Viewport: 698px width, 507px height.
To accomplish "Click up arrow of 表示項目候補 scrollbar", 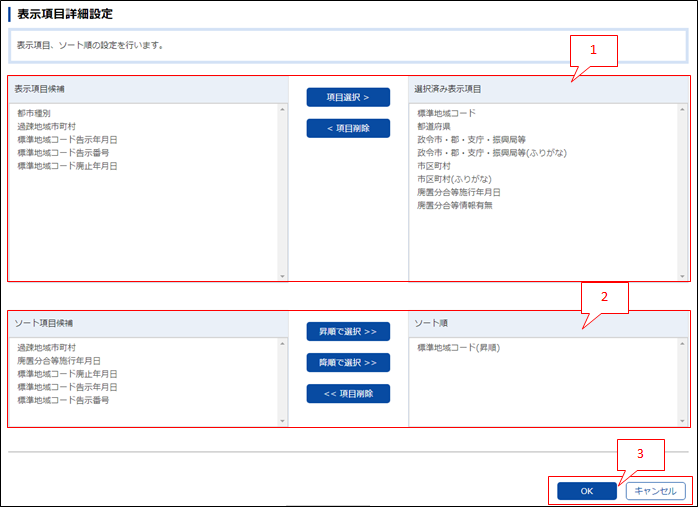I will click(282, 110).
